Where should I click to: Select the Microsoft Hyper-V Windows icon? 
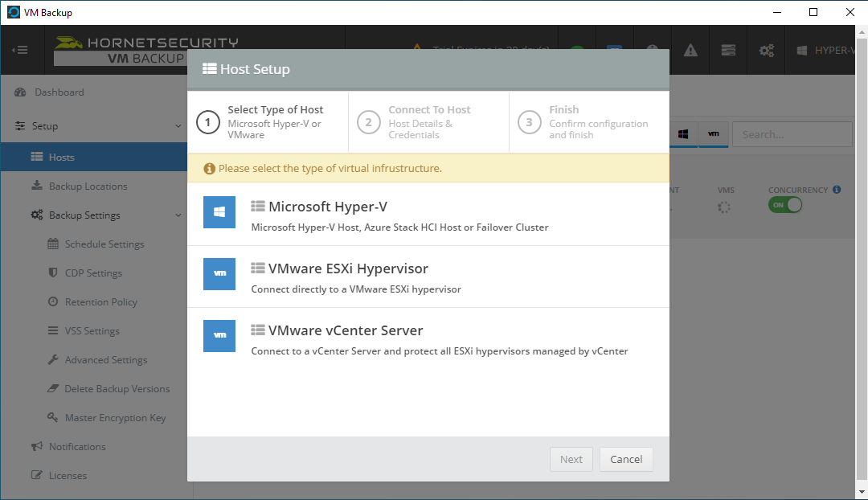click(219, 211)
